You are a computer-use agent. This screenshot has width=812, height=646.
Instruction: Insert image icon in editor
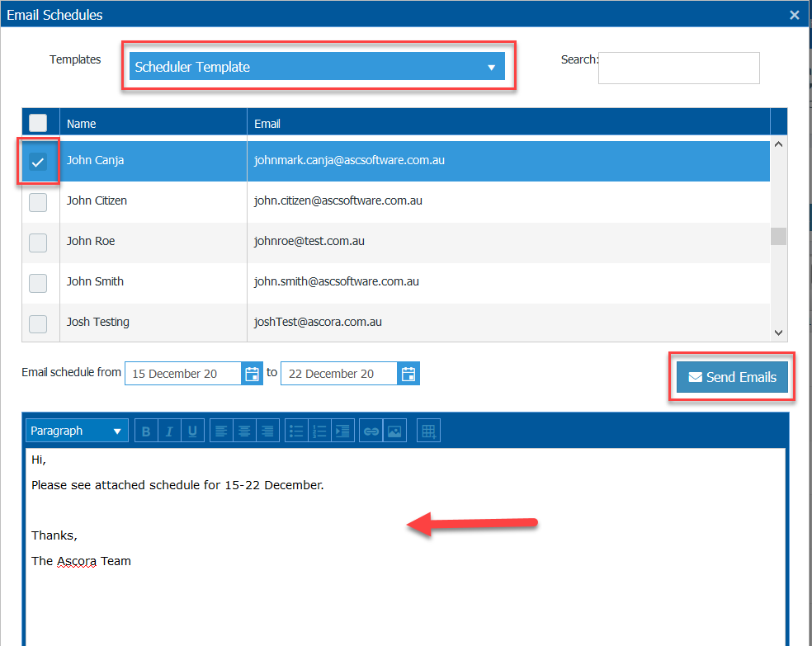[x=394, y=431]
